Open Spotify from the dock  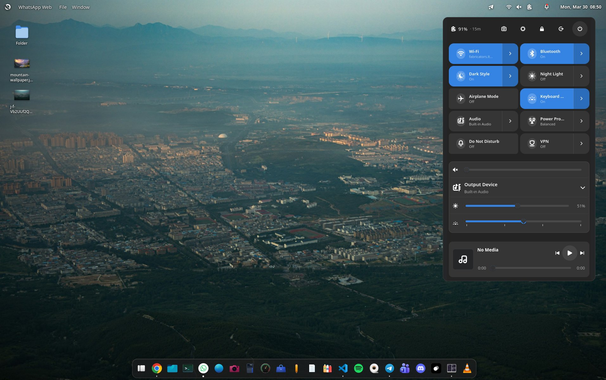(x=359, y=368)
